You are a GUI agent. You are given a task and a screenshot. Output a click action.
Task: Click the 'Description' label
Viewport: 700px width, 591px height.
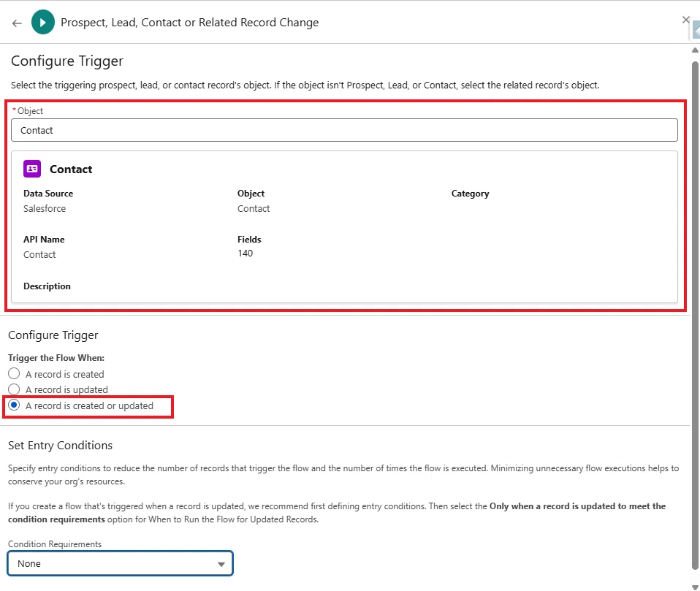47,286
